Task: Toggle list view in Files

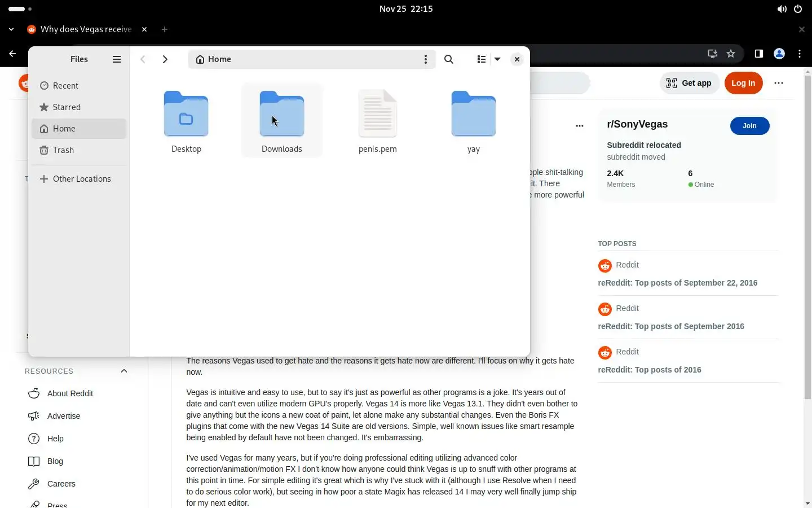Action: tap(481, 59)
